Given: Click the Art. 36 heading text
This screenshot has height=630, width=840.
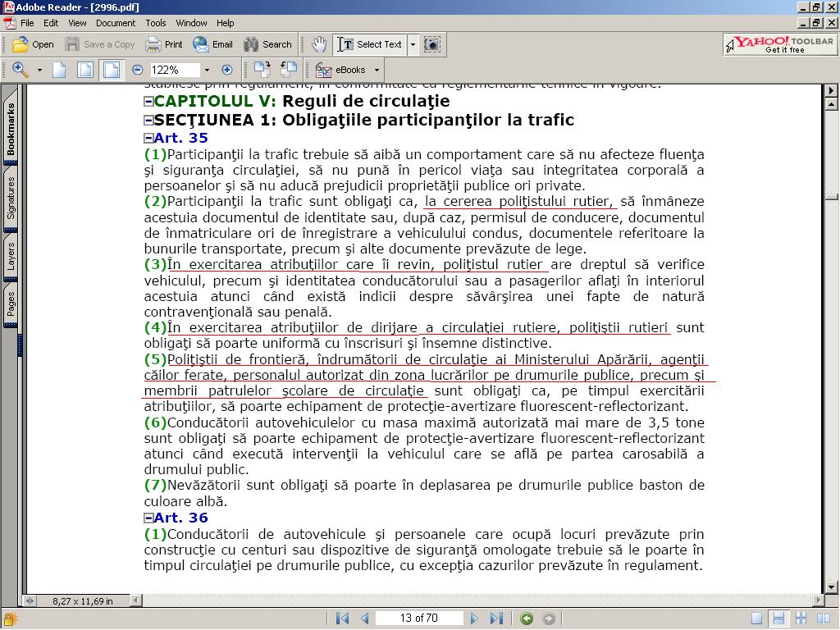Looking at the screenshot, I should tap(181, 518).
